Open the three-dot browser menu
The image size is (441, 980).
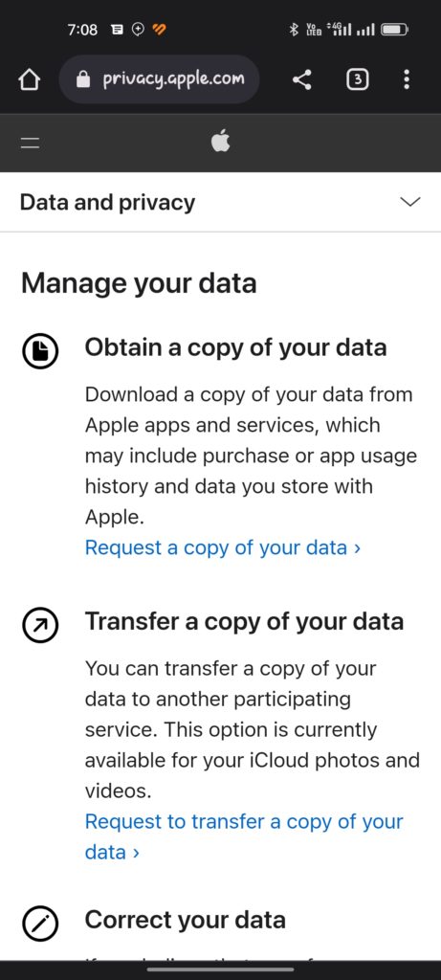(407, 79)
